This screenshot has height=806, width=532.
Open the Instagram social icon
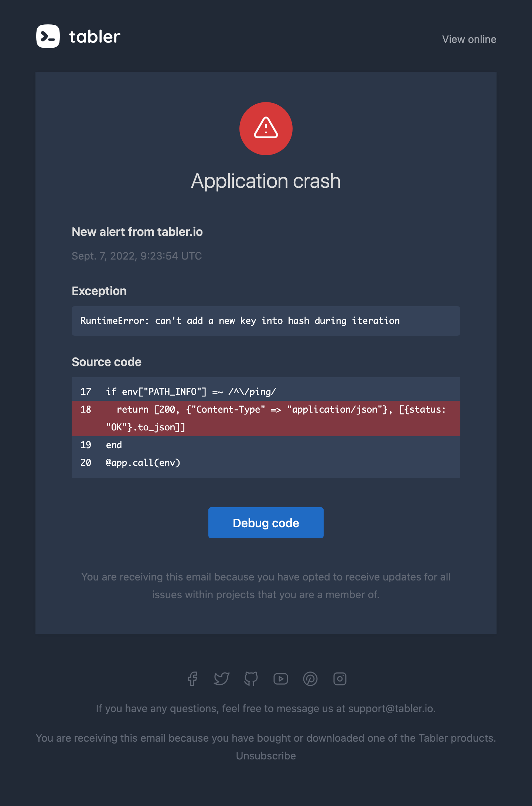click(x=340, y=679)
